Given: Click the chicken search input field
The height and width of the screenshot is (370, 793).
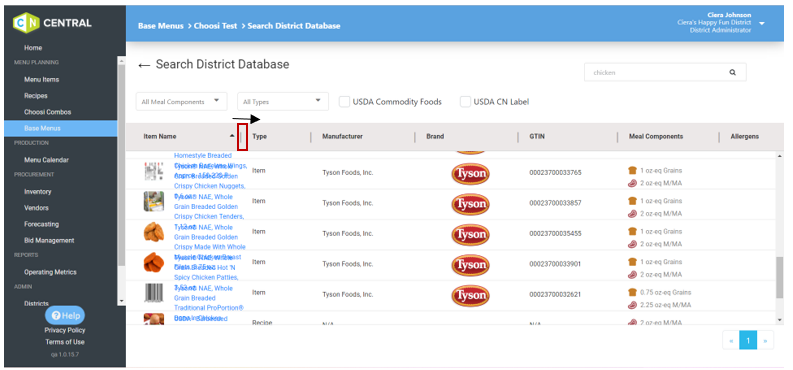Looking at the screenshot, I should [655, 72].
